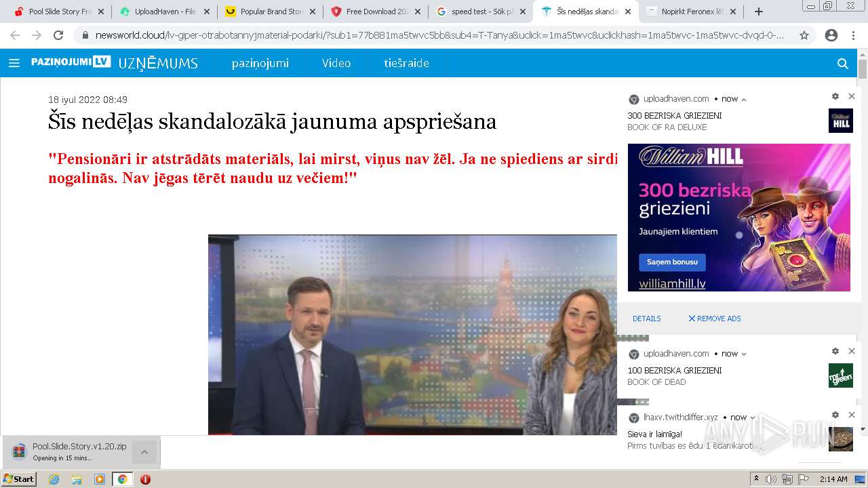Open the tiešraide nav item
Viewport: 868px width, 488px height.
(x=406, y=63)
